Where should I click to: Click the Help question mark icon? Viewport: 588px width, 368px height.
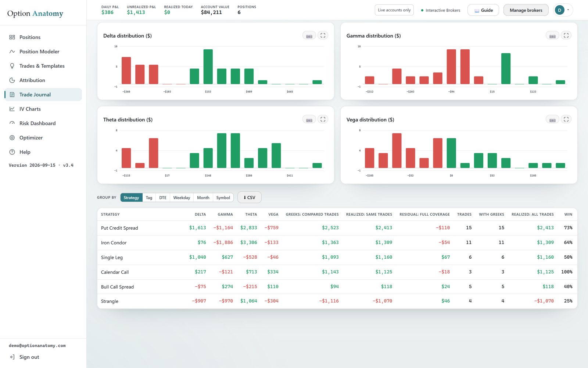coord(12,152)
